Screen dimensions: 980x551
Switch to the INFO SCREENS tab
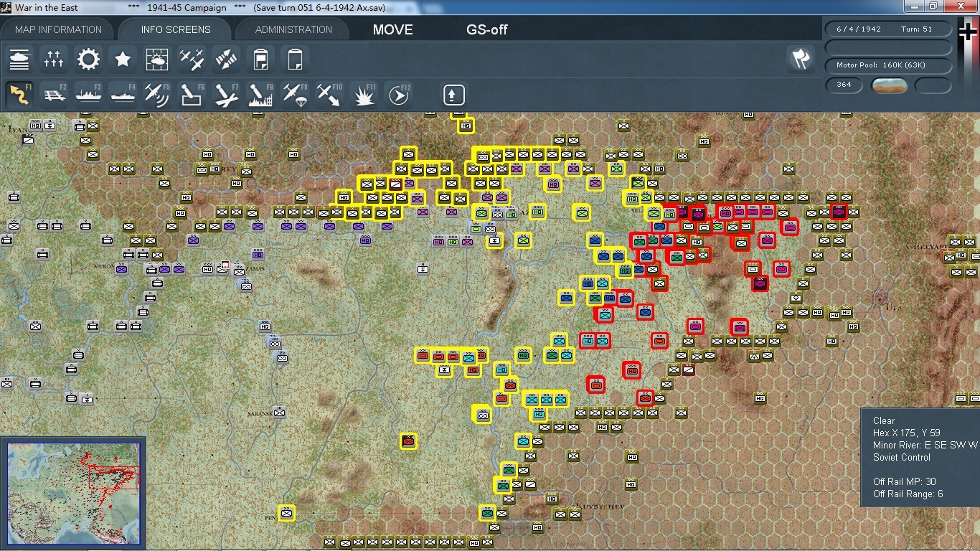tap(176, 29)
